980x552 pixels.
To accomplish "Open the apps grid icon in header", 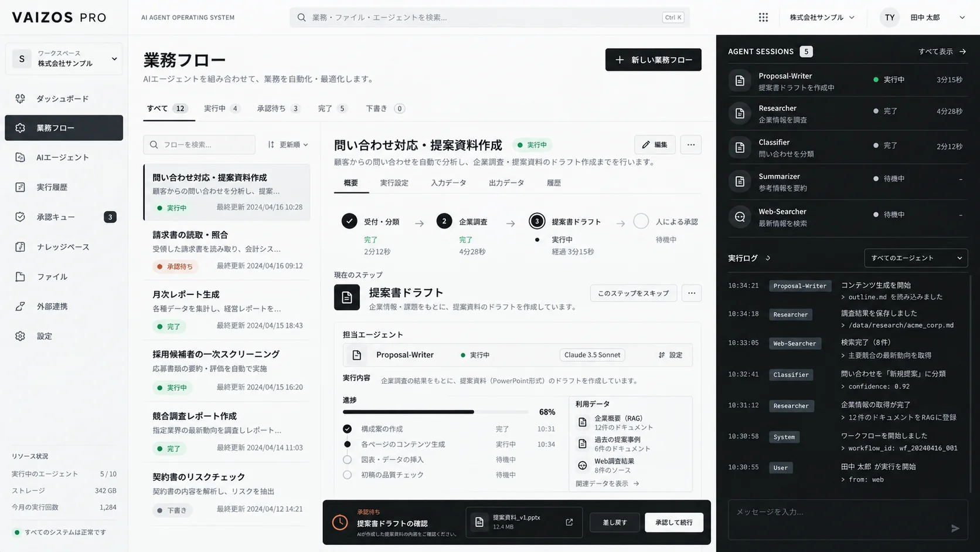I will tap(763, 18).
